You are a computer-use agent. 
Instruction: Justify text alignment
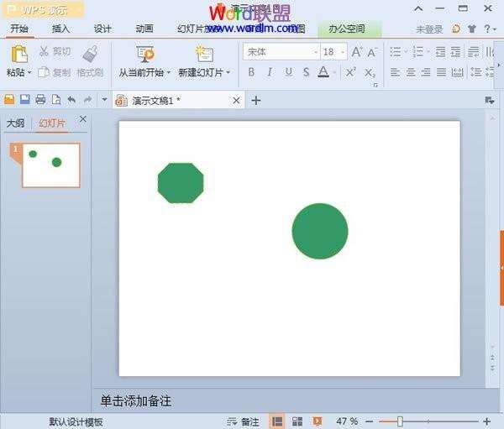pos(441,72)
